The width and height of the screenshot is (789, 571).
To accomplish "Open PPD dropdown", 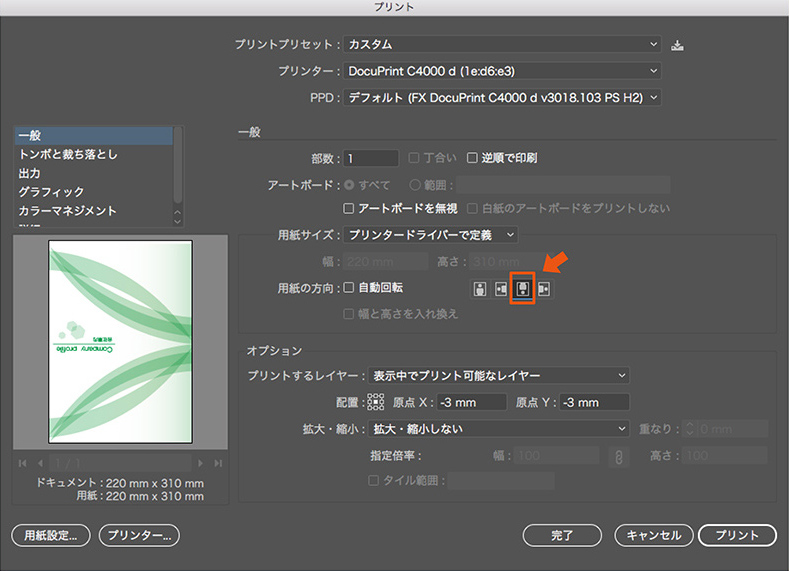I will [x=502, y=98].
